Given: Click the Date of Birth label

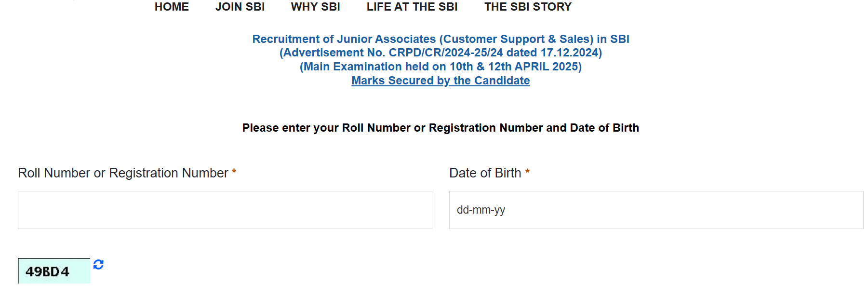Looking at the screenshot, I should pyautogui.click(x=485, y=173).
